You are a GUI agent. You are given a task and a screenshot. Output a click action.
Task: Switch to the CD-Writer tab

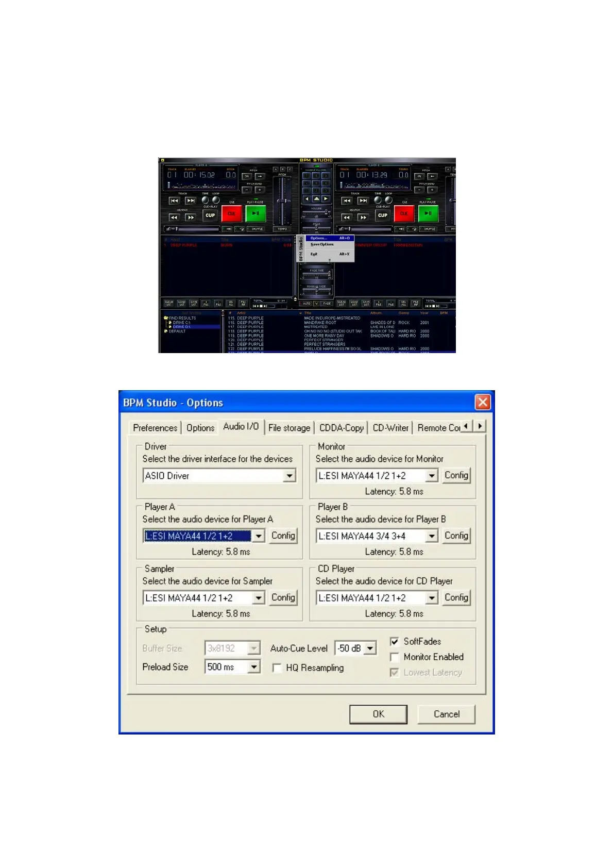pos(390,428)
